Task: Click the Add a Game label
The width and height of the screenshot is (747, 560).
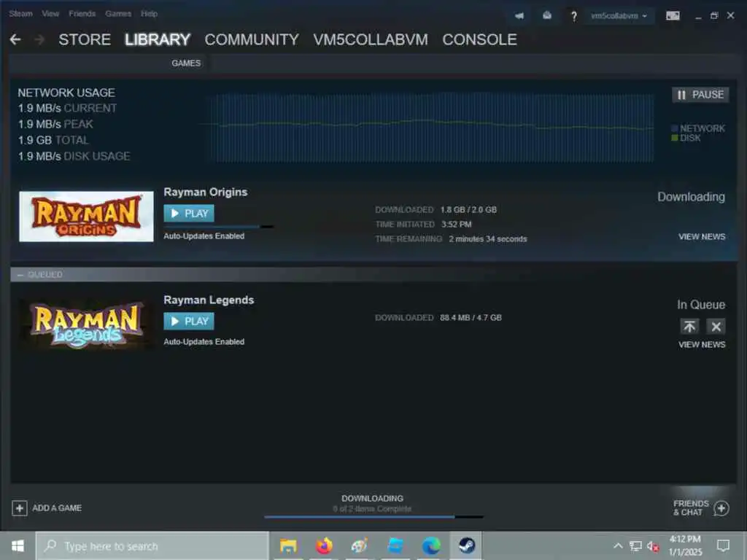Action: pos(57,508)
